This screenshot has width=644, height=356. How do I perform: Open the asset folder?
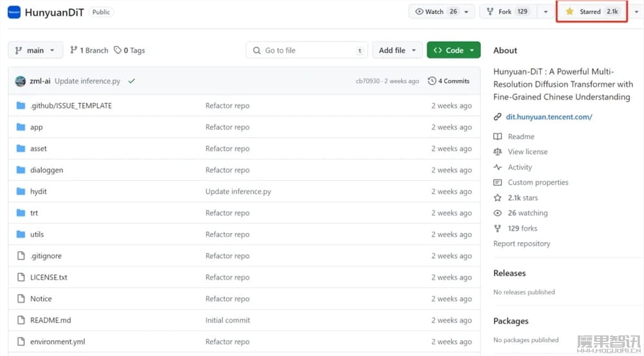38,149
